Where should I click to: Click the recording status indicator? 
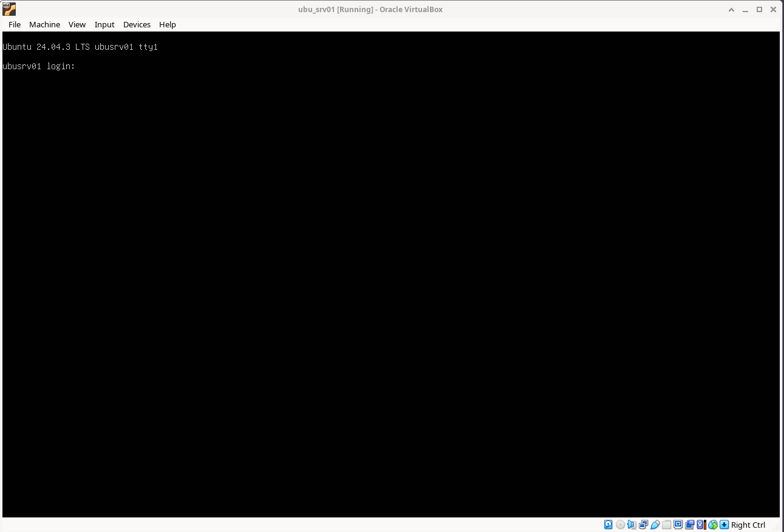(x=689, y=525)
